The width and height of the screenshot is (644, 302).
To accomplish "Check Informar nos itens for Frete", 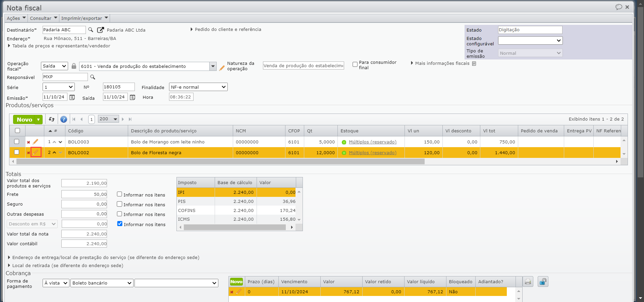I will (119, 194).
